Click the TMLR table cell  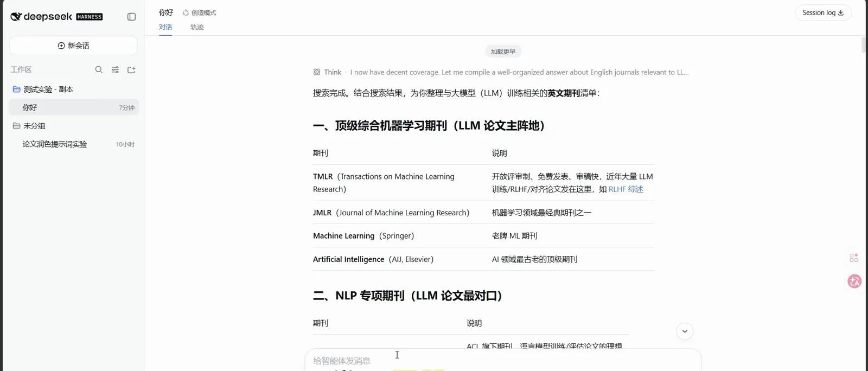tap(398, 183)
